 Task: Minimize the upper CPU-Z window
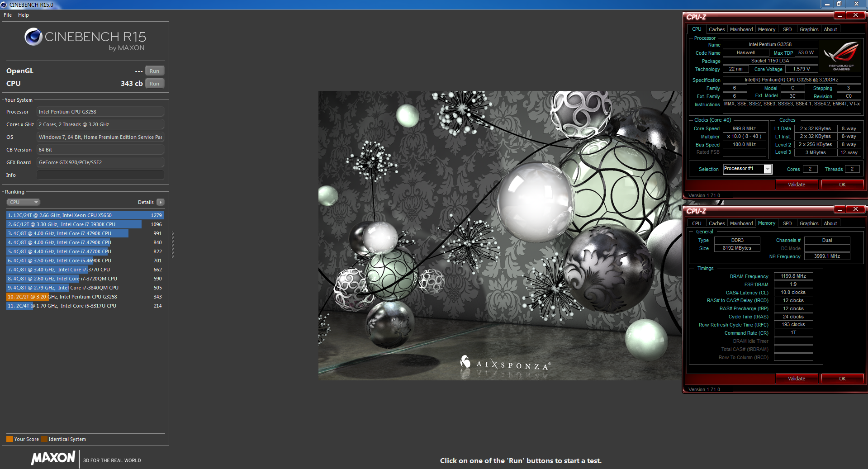(840, 15)
